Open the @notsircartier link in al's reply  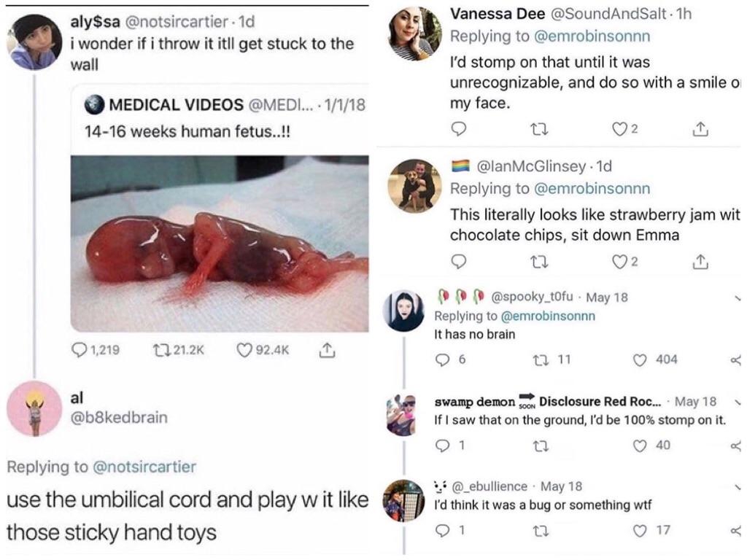[145, 467]
